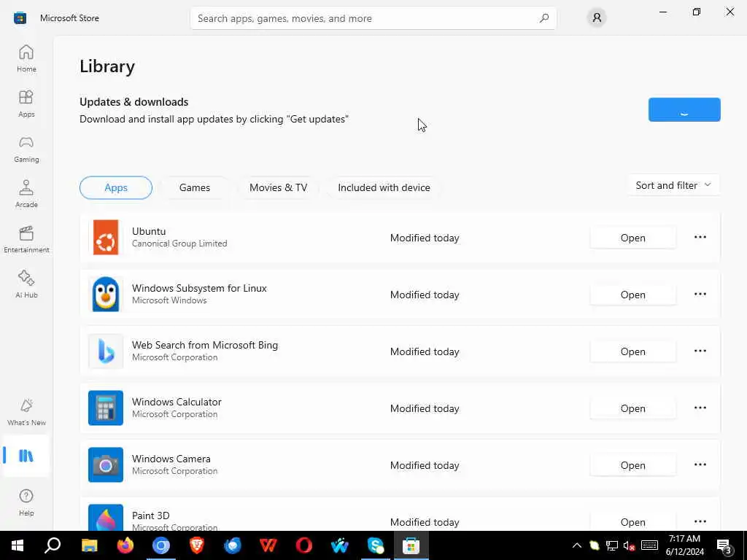Click the Windows Camera app icon
747x560 pixels.
tap(106, 464)
